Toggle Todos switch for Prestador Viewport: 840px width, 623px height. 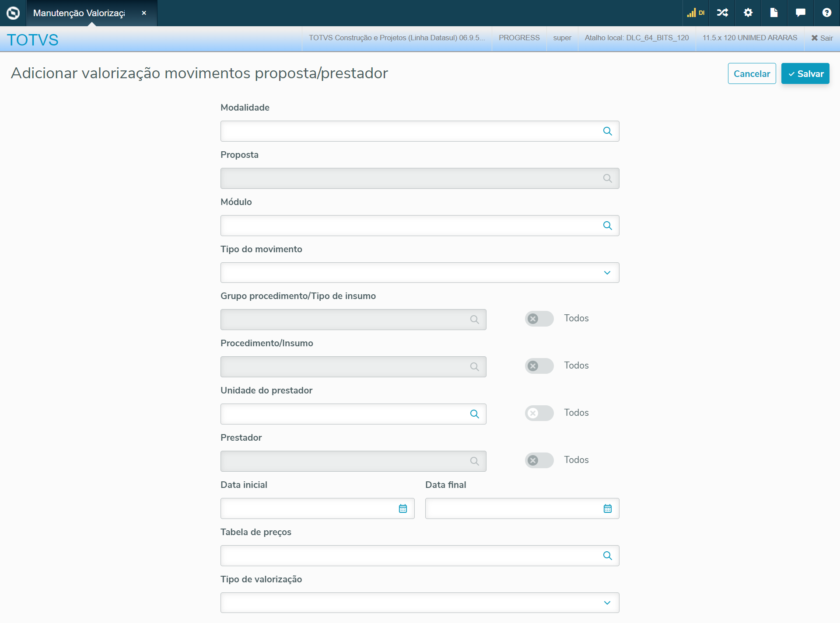(539, 460)
